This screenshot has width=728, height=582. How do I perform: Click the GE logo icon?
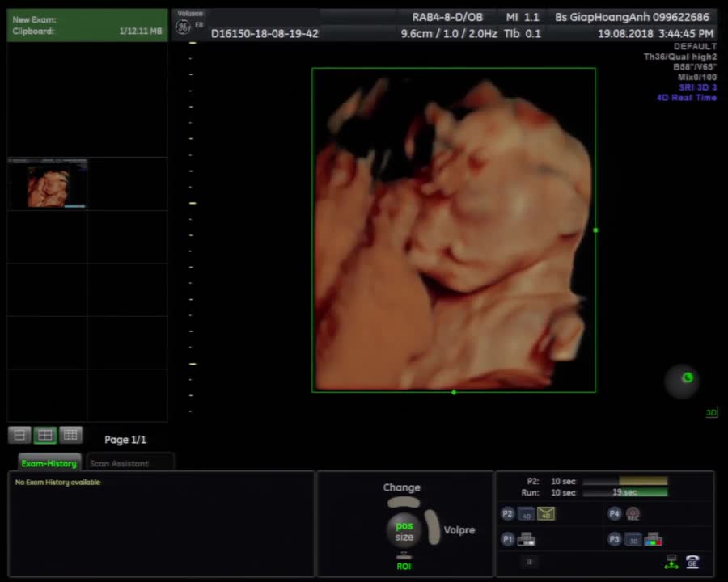point(183,27)
